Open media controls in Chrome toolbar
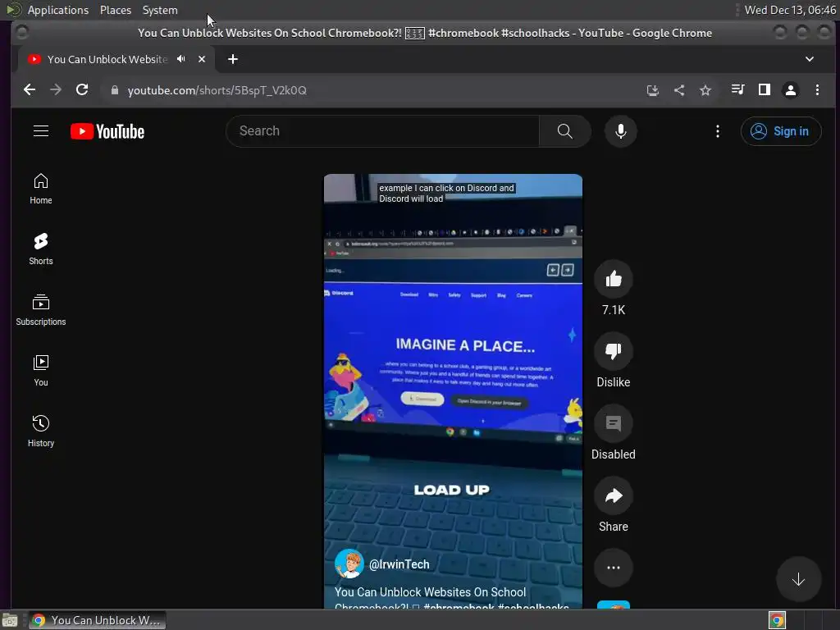 [x=737, y=89]
